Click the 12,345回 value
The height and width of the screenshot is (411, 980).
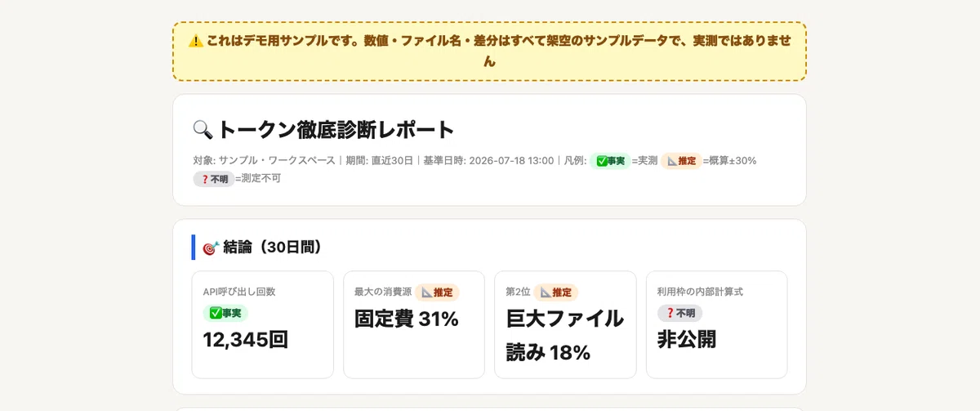point(246,340)
